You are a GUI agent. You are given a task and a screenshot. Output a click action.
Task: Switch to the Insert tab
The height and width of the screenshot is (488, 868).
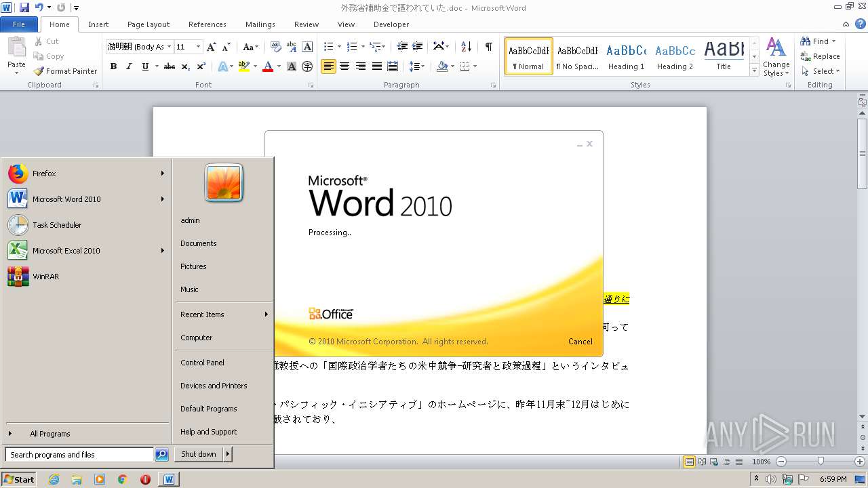click(x=98, y=24)
